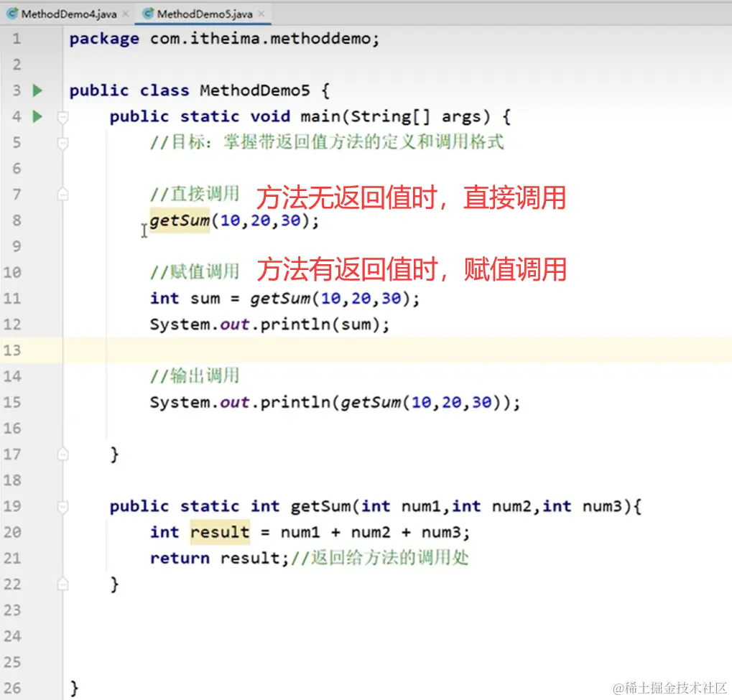
Task: Run main method via gutter arrow on line 4
Action: [37, 116]
